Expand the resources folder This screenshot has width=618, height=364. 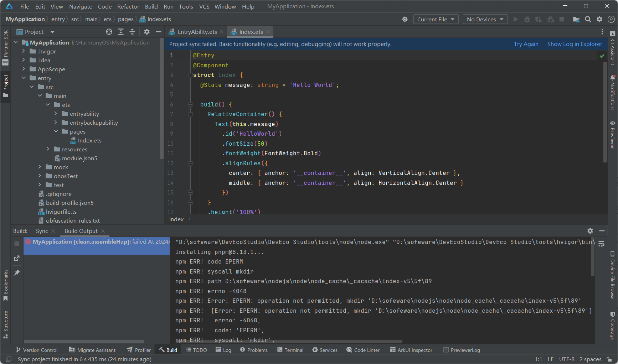pyautogui.click(x=48, y=149)
